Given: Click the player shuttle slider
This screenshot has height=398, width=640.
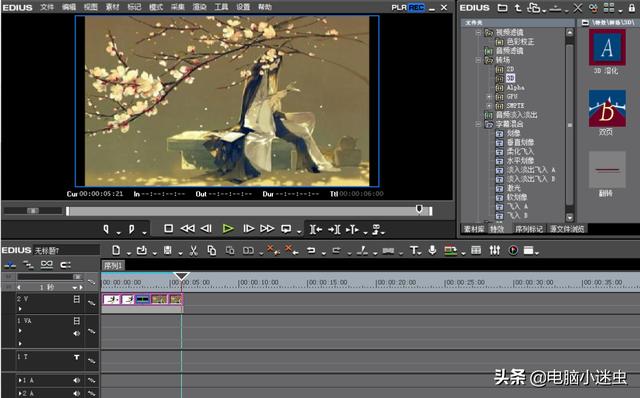Looking at the screenshot, I should click(33, 211).
